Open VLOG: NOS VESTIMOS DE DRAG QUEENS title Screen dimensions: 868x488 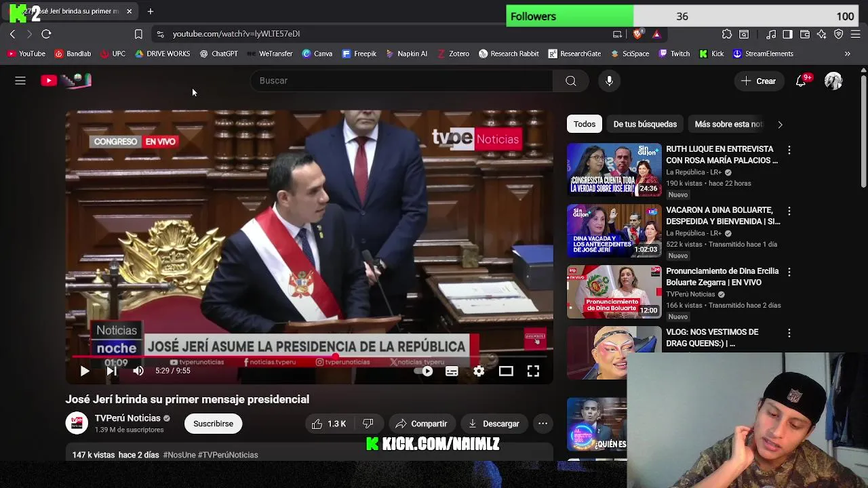click(712, 338)
